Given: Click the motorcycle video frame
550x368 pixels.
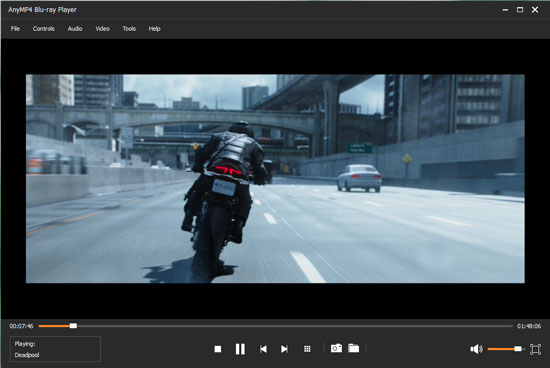Looking at the screenshot, I should point(275,179).
